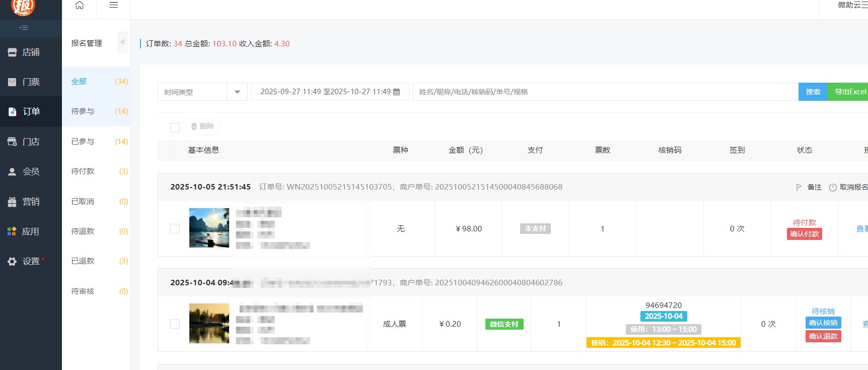The image size is (868, 370).
Task: Open the 会员 members sidebar icon
Action: click(12, 172)
